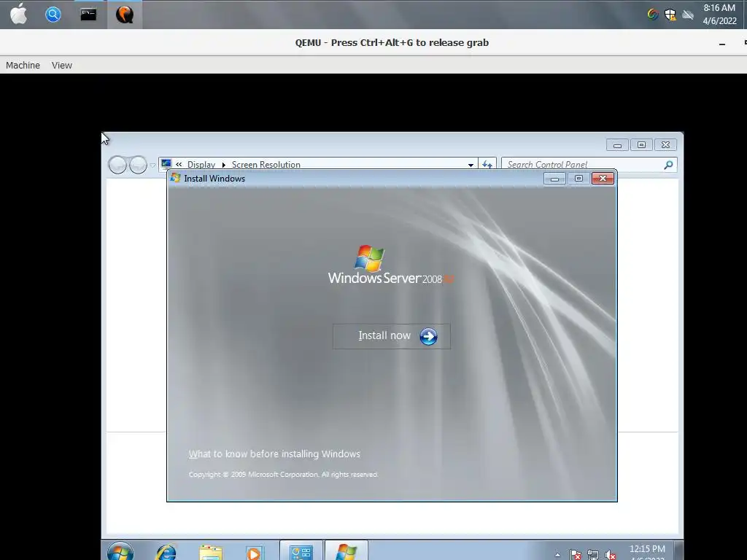
Task: Open the security shield tray icon
Action: point(670,15)
